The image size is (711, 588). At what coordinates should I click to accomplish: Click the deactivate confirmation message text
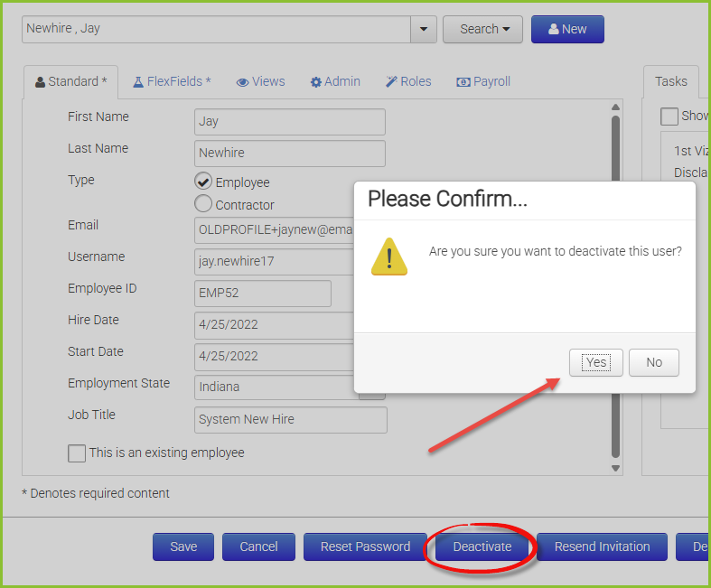click(556, 252)
